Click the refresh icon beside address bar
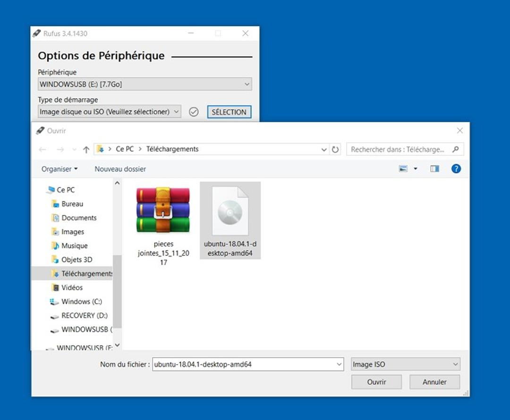This screenshot has height=420, width=510. [335, 150]
